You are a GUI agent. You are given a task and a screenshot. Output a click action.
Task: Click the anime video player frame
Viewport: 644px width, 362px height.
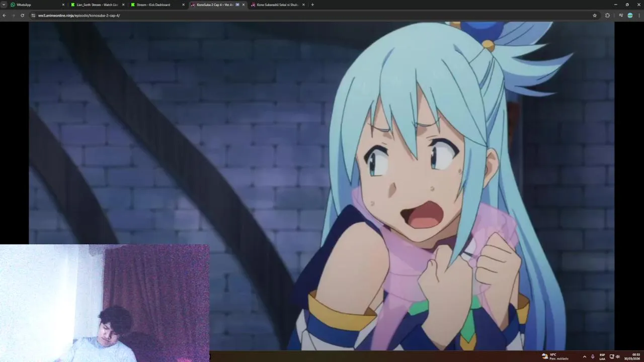[x=321, y=186]
